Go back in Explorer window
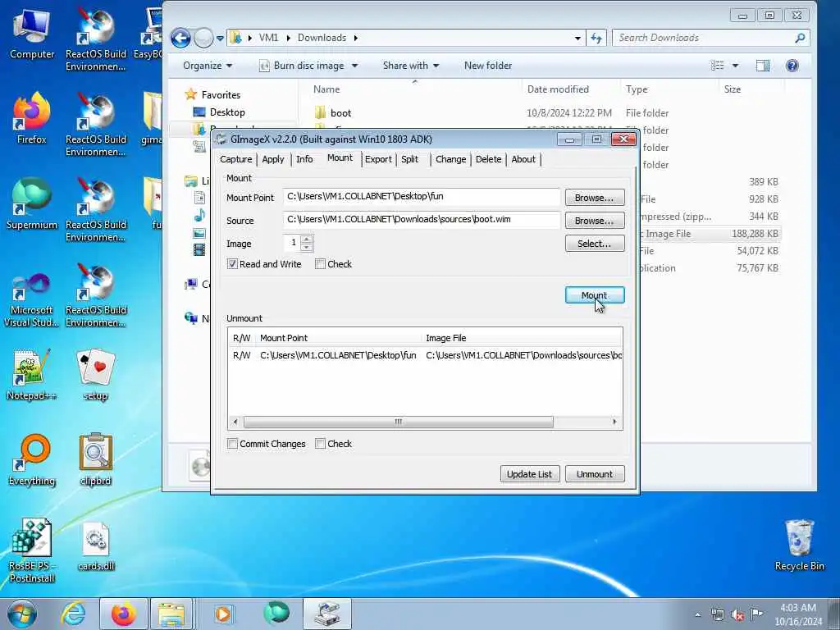Viewport: 840px width, 630px height. click(x=181, y=38)
